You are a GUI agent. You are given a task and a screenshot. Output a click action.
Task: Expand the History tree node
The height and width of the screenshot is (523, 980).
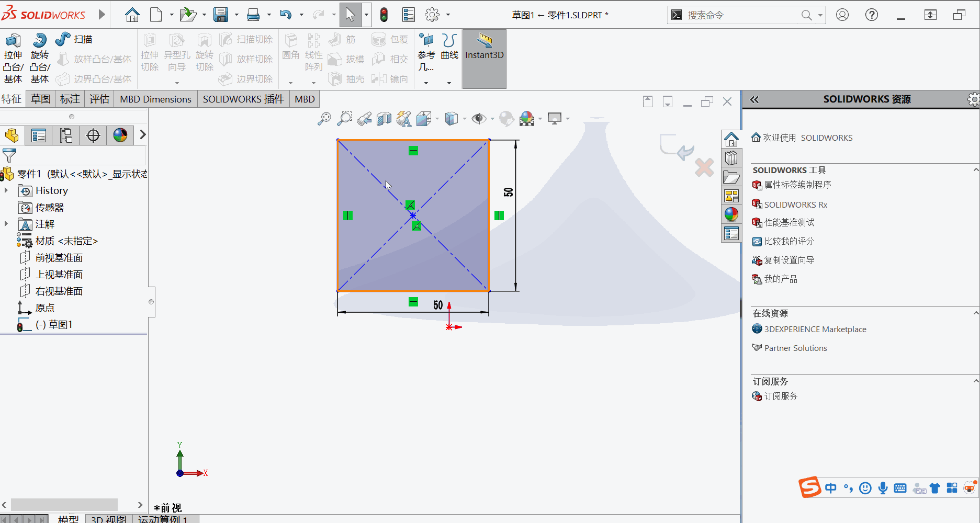(x=6, y=190)
